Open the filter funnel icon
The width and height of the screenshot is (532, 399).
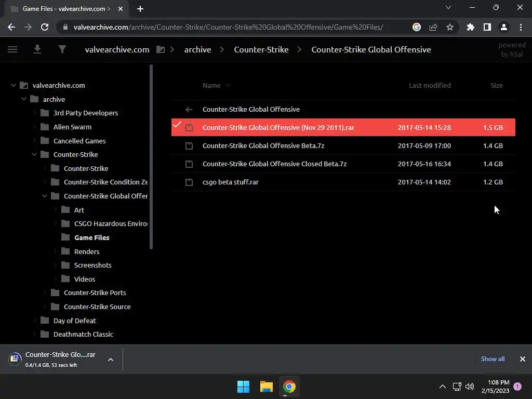point(62,49)
